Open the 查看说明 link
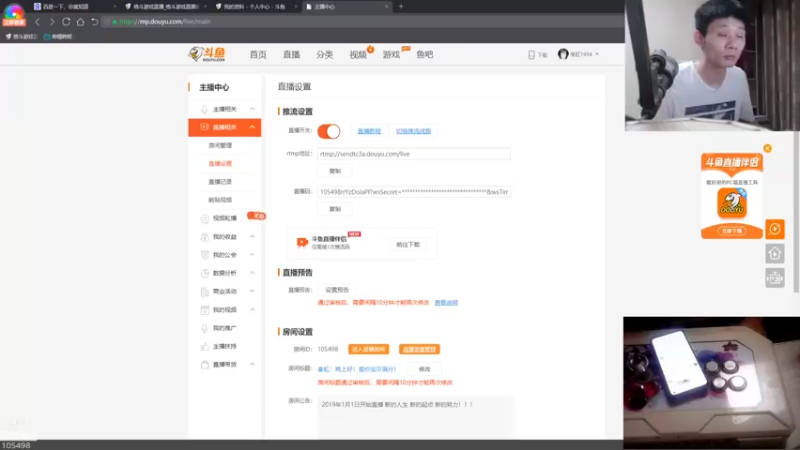The image size is (800, 450). tap(446, 303)
